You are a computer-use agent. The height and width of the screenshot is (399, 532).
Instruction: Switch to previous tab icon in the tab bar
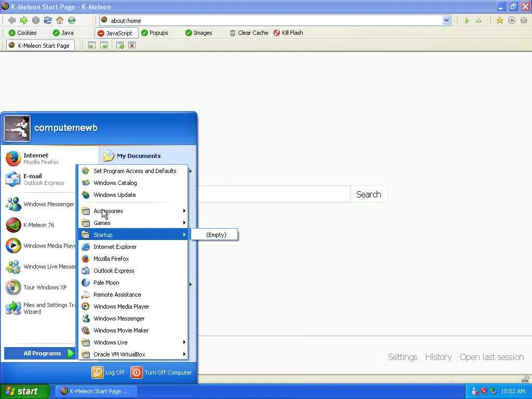point(91,45)
